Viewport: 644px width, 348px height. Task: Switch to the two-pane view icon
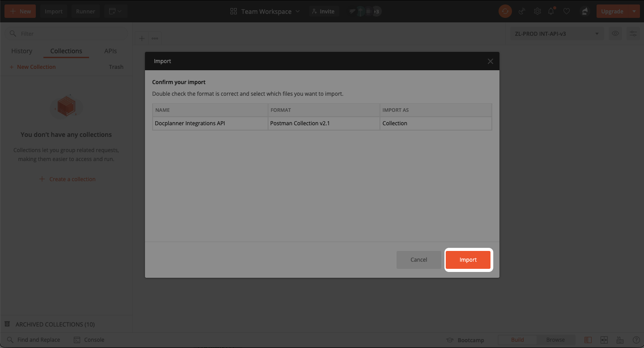tap(604, 340)
